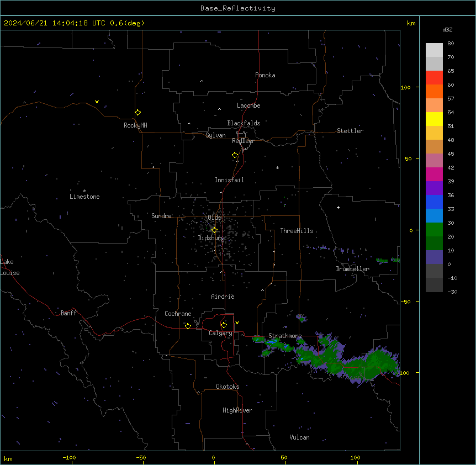This screenshot has height=465, width=476.
Task: Click the 50 tick on the horizontal axis
Action: click(284, 457)
